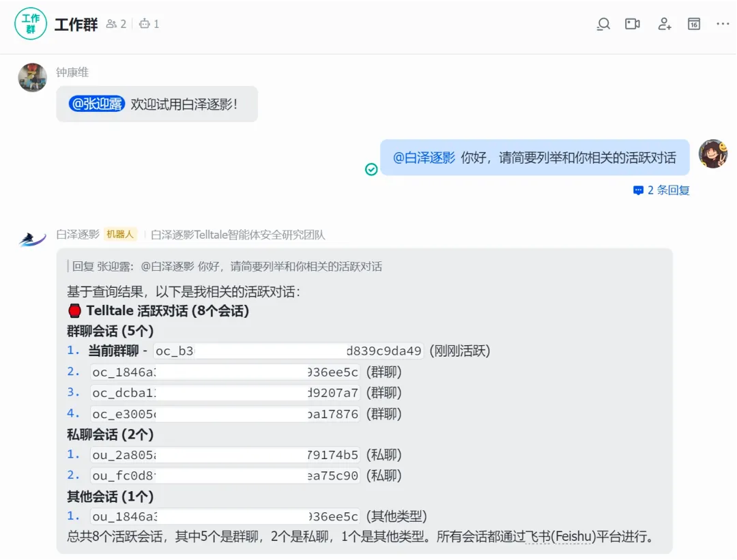
Task: Open the sender's avatar on right
Action: click(x=713, y=153)
